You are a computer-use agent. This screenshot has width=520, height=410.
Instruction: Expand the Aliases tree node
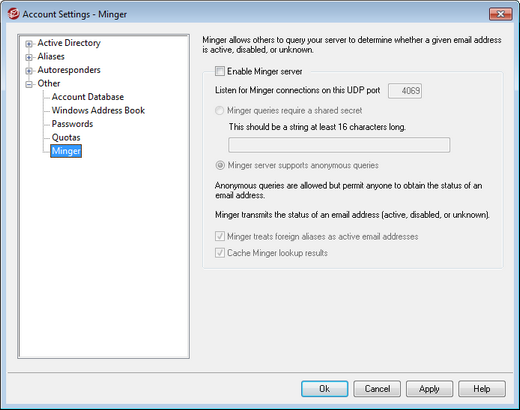[x=29, y=57]
